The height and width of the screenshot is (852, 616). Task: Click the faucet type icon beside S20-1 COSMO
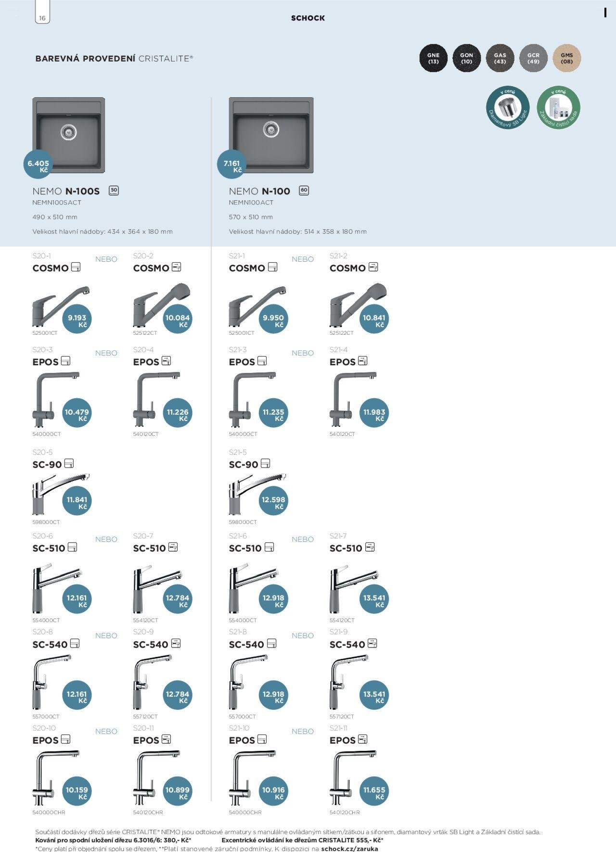76,267
